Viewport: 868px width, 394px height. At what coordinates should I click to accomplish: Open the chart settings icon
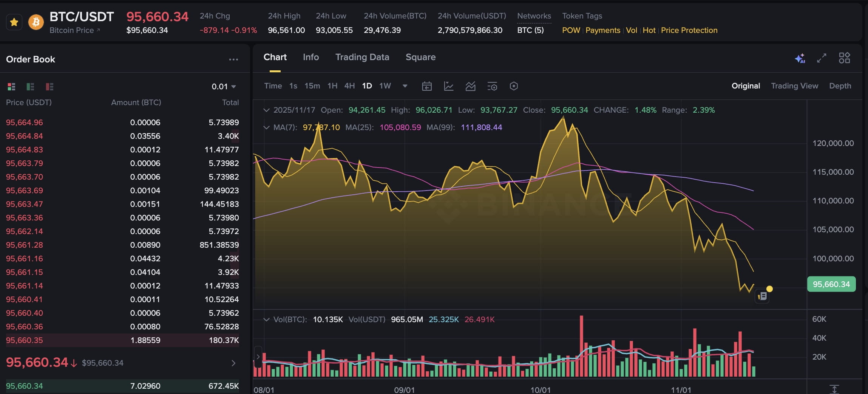coord(492,86)
